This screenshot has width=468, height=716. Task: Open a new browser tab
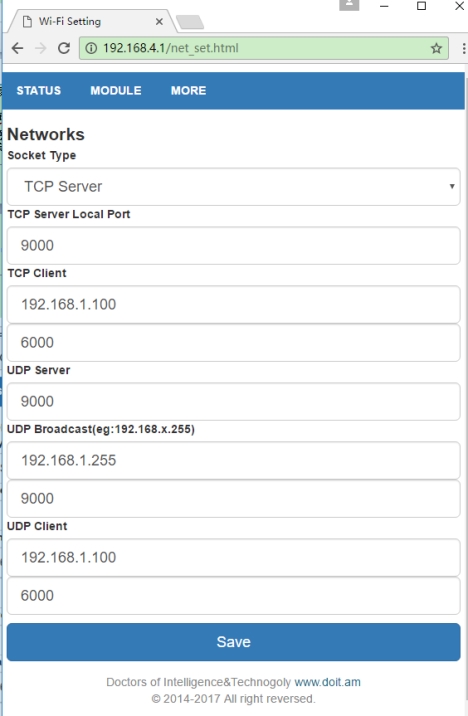(x=190, y=22)
